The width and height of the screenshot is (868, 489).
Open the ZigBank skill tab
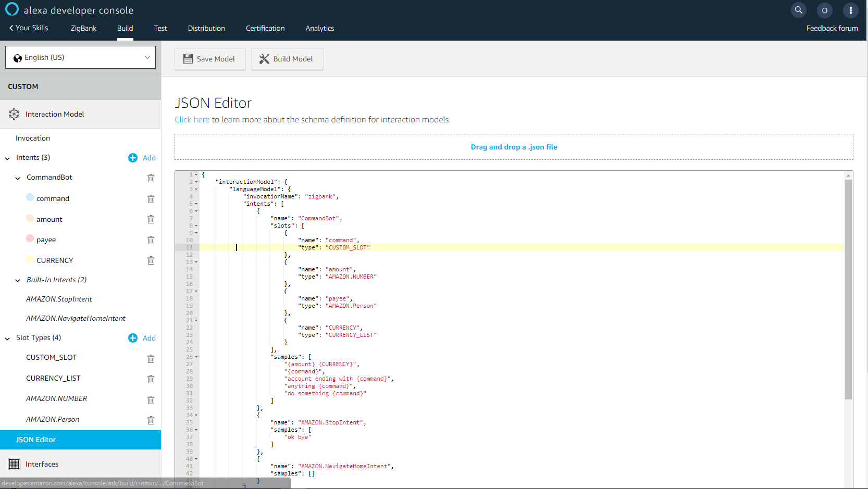83,28
